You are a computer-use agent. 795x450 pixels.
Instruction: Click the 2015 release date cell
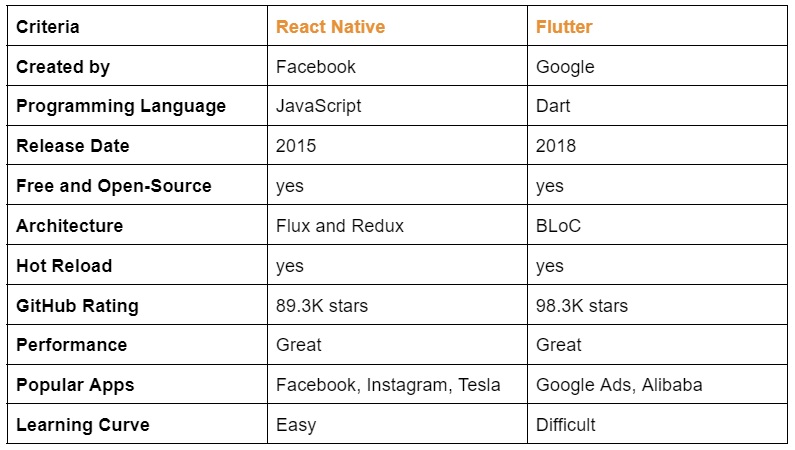tap(397, 145)
